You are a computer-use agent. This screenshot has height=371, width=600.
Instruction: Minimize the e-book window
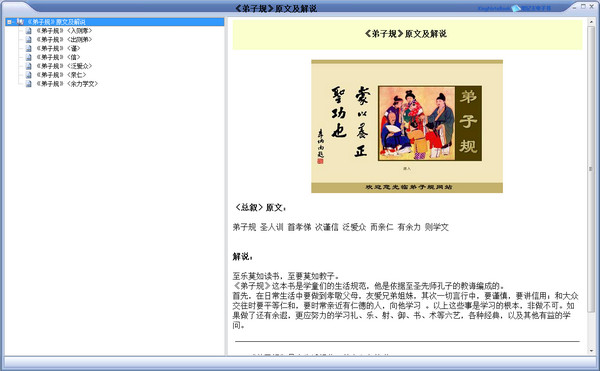(575, 7)
